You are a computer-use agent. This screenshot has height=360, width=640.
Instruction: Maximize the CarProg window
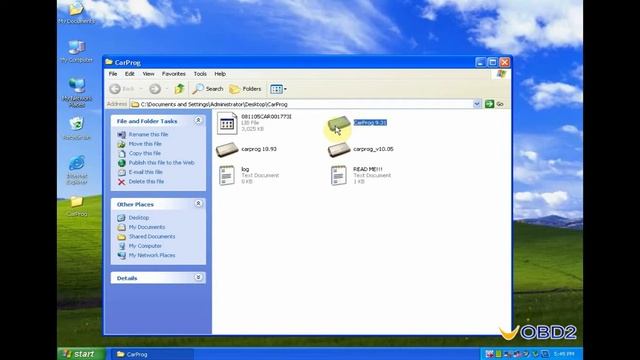pos(493,62)
